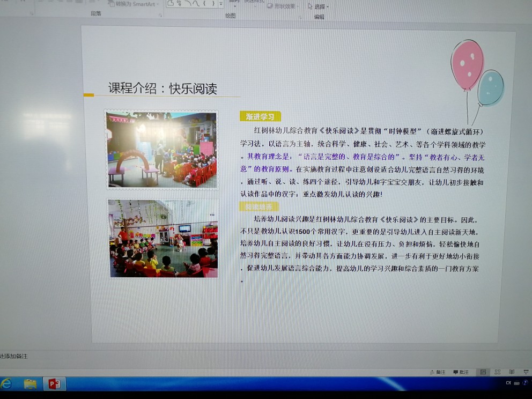
Task: Select the top classroom photo
Action: coord(161,149)
